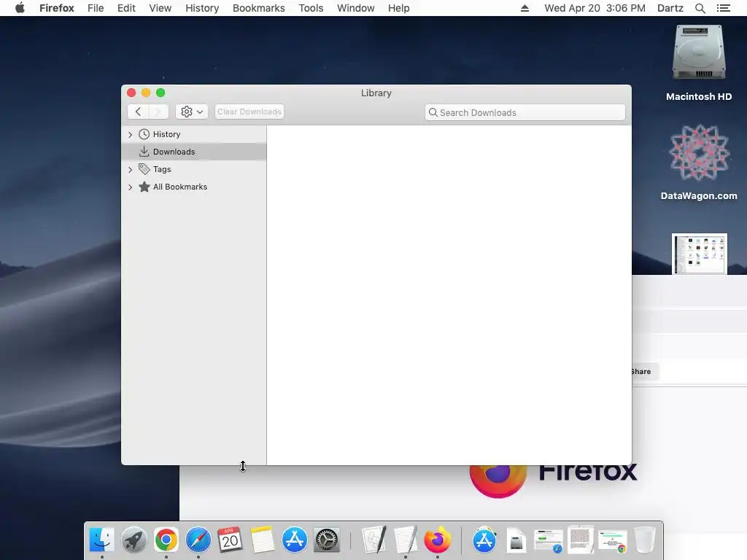
Task: Open the Trash in the Dock
Action: coord(645,540)
